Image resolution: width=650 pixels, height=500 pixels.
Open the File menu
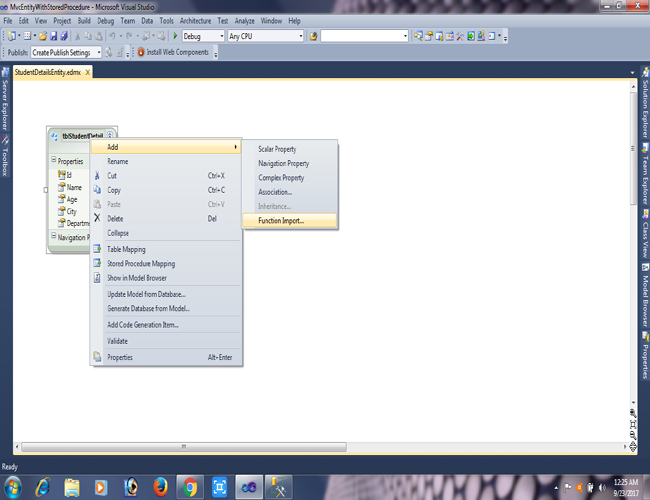tap(8, 21)
